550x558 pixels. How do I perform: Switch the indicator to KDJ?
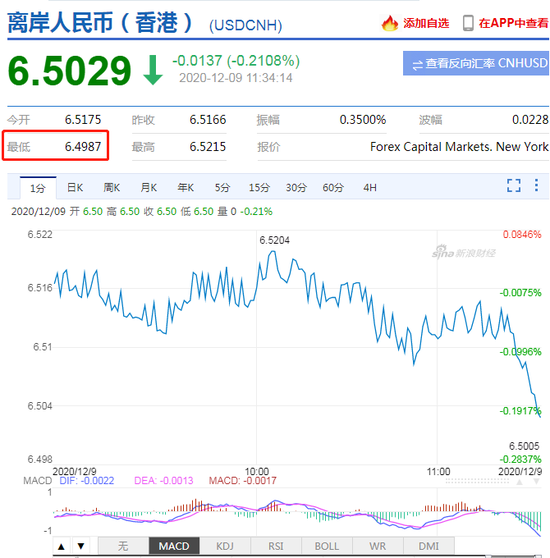[x=225, y=546]
